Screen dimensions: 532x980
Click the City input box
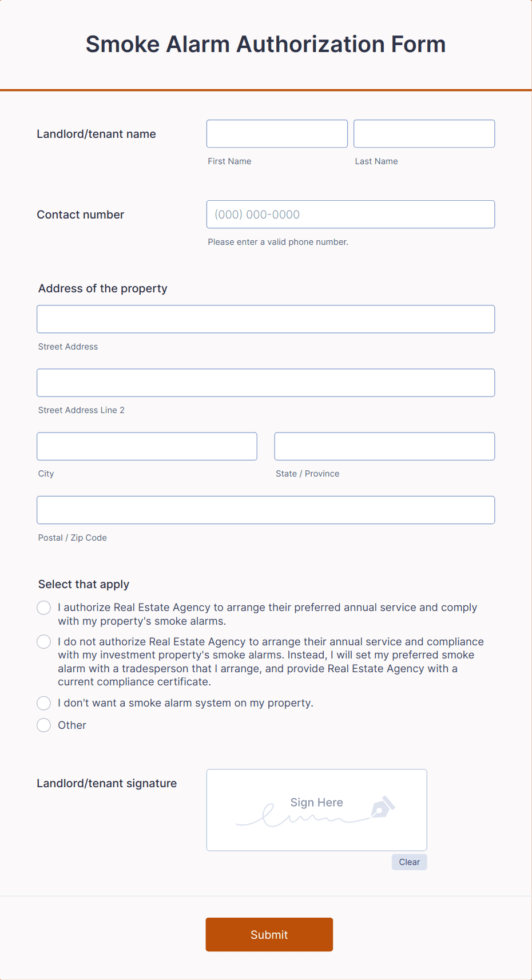[x=146, y=446]
